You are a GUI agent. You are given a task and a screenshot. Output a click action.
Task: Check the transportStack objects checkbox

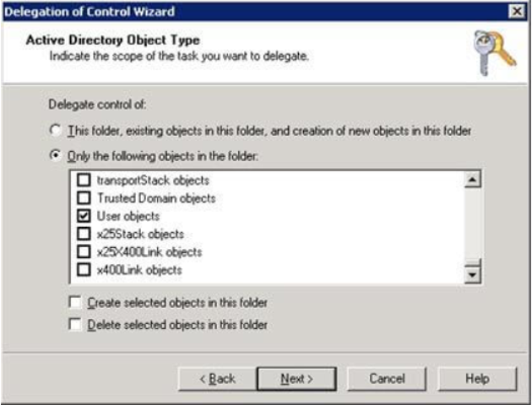coord(84,180)
